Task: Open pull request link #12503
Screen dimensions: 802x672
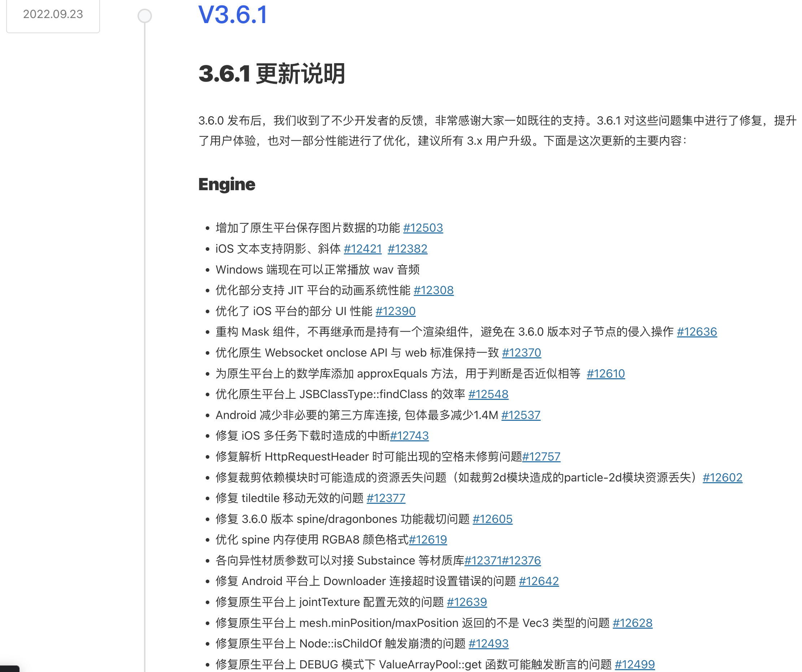Action: pos(423,228)
